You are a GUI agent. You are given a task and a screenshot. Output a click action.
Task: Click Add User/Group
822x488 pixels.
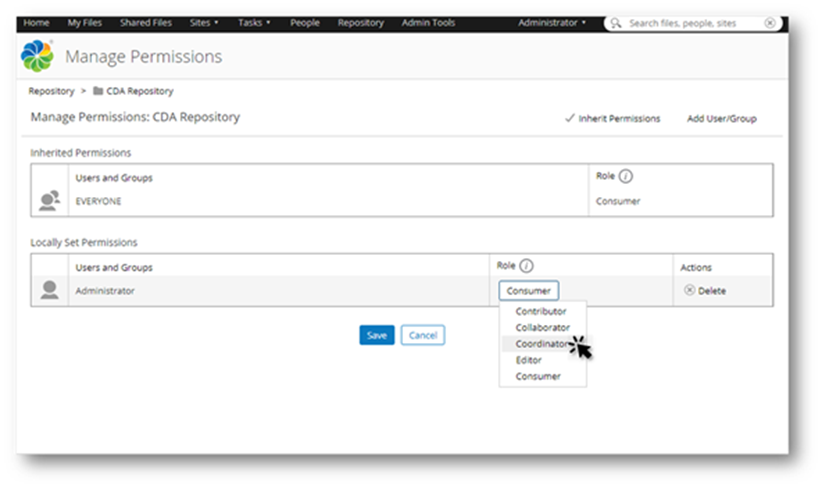pos(721,118)
